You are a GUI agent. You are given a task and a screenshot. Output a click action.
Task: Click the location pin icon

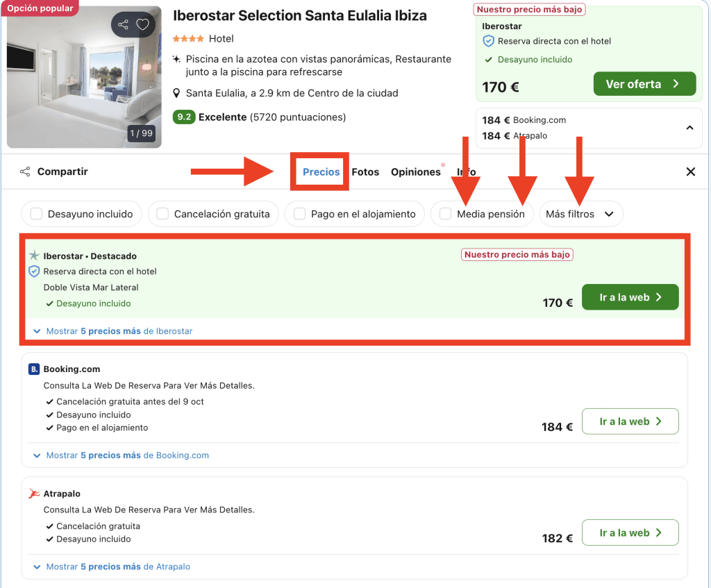click(x=177, y=93)
